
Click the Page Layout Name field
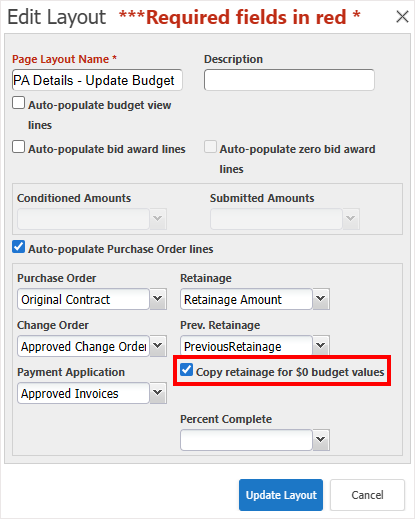coord(97,80)
